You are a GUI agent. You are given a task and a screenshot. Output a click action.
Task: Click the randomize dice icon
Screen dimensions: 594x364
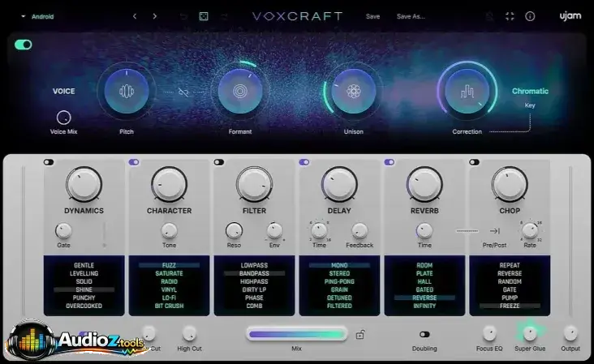[204, 16]
